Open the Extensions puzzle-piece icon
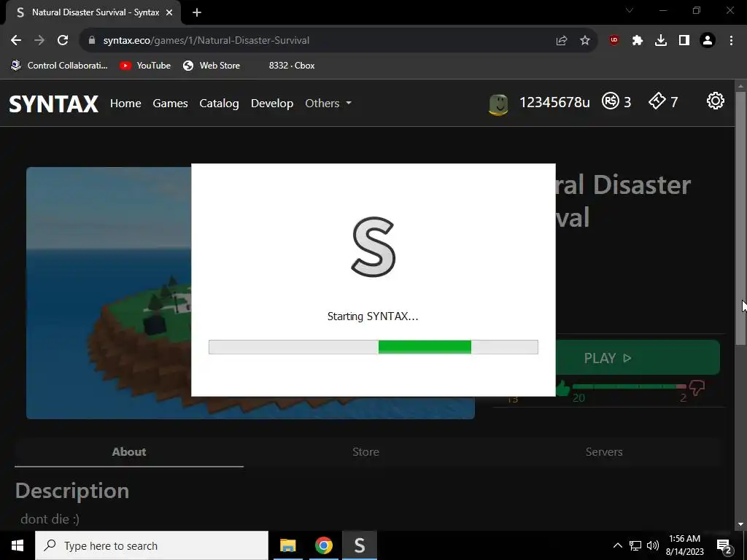The image size is (747, 560). 638,41
